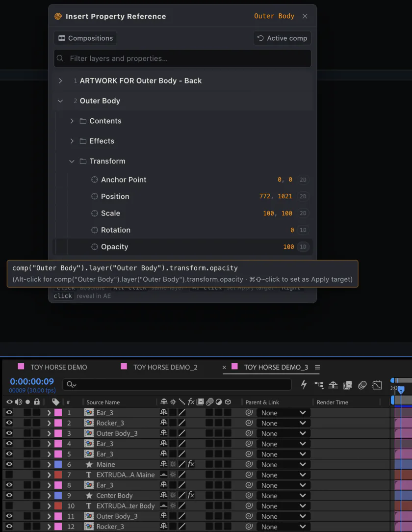Viewport: 412px width, 532px height.
Task: Show layer 7 EXTRUDA...A Maine visibility
Action: pyautogui.click(x=9, y=475)
